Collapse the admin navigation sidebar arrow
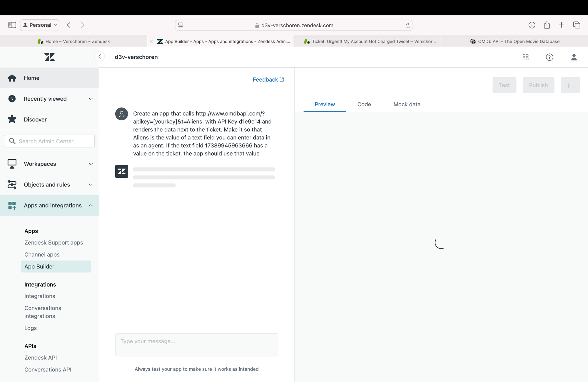Screen dimensions: 588x382 100,57
